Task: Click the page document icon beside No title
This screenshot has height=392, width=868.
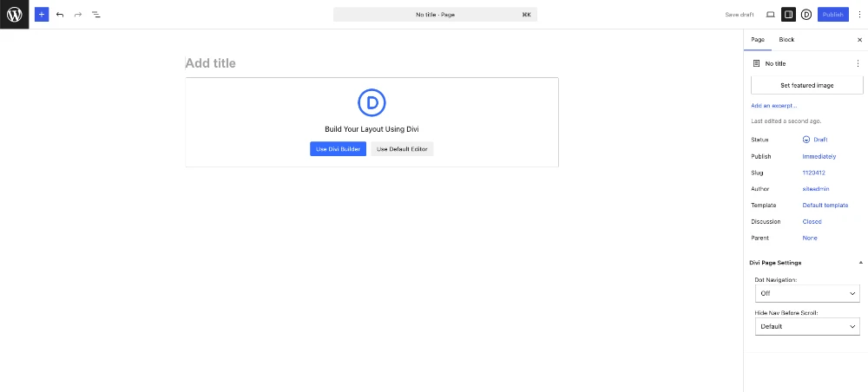Action: (756, 63)
